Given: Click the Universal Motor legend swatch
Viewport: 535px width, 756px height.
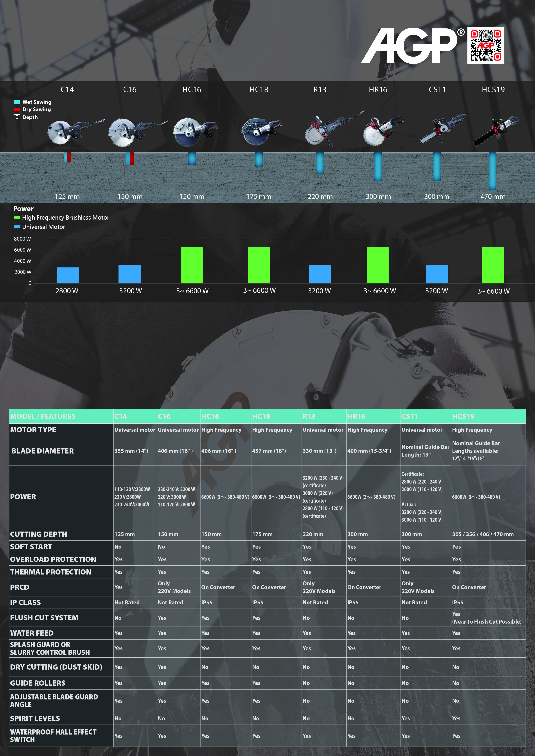Looking at the screenshot, I should (17, 227).
